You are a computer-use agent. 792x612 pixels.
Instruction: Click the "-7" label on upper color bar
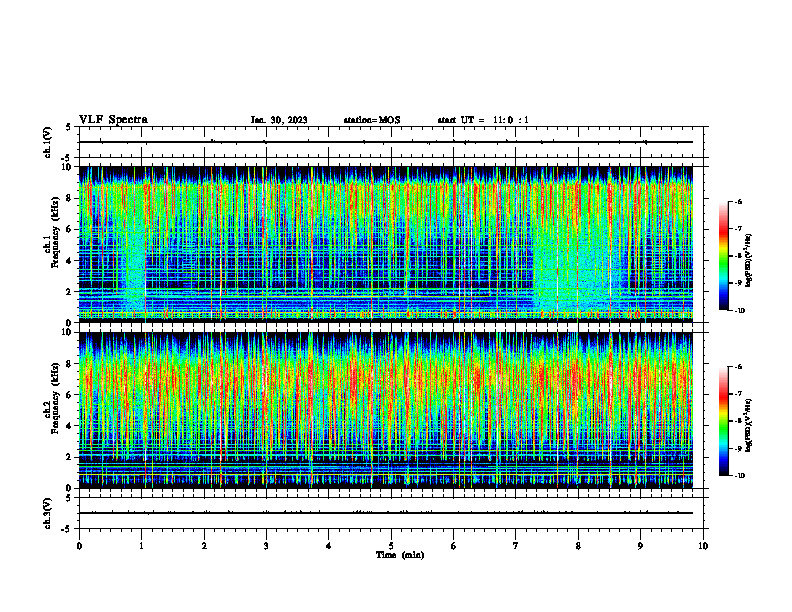click(x=739, y=229)
